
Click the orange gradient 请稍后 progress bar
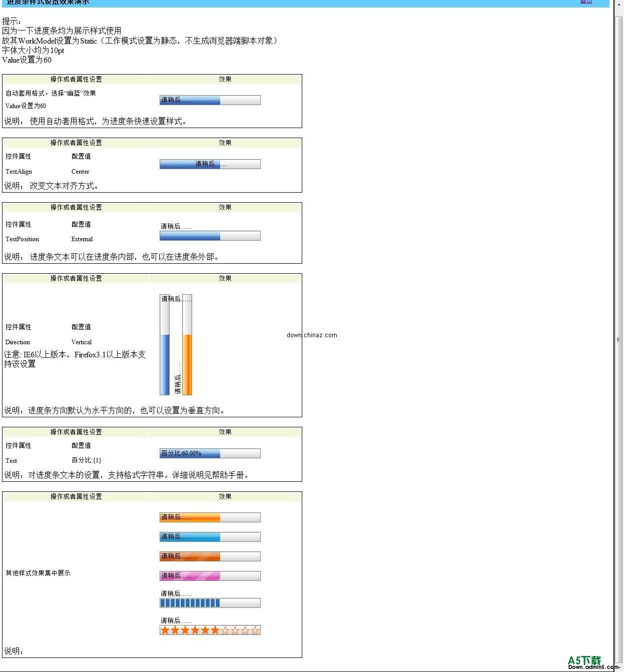(209, 517)
